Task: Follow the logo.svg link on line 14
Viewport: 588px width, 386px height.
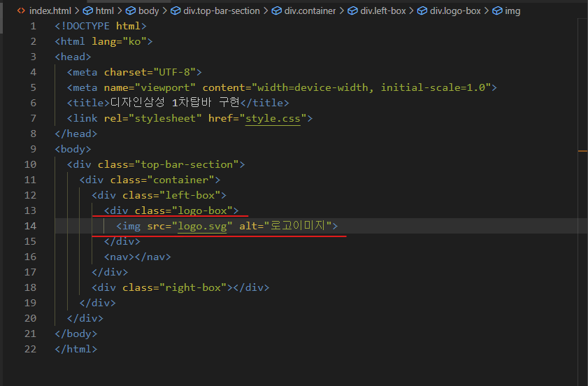Action: (202, 226)
